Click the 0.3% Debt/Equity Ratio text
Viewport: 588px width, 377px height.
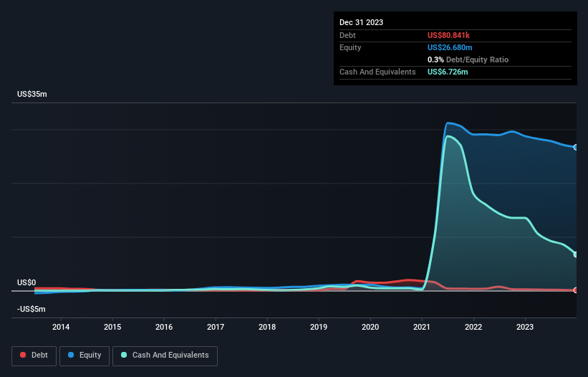coord(468,59)
